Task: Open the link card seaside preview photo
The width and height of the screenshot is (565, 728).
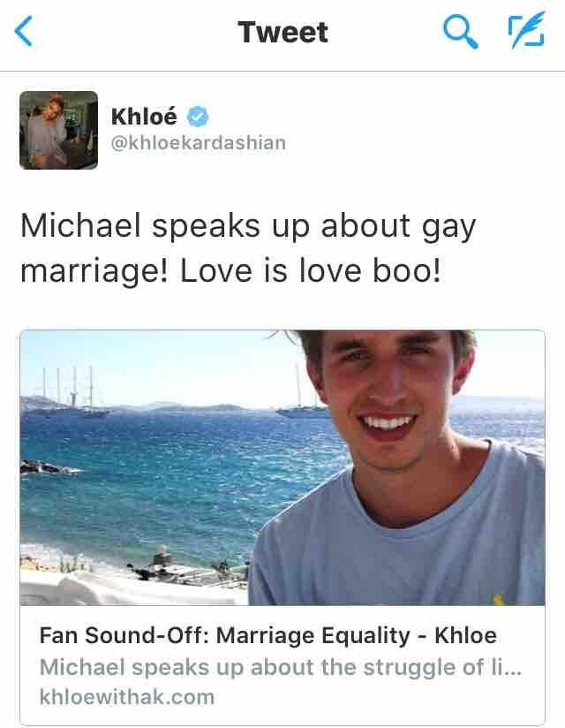Action: [x=282, y=467]
